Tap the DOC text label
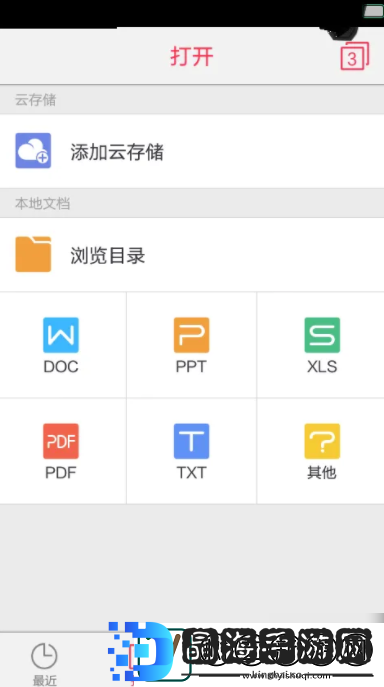Screen dimensions: 384x687 click(61, 366)
